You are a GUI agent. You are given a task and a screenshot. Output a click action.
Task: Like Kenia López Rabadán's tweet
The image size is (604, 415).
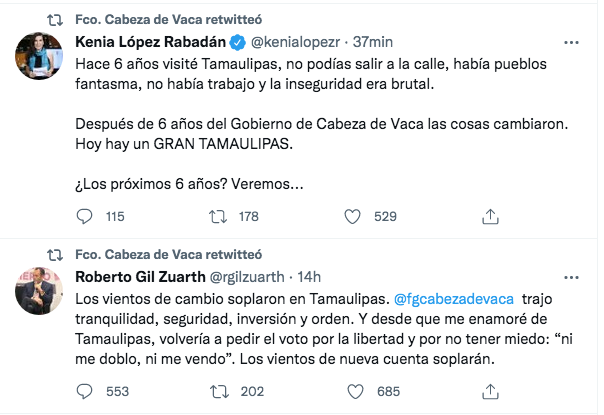click(352, 216)
